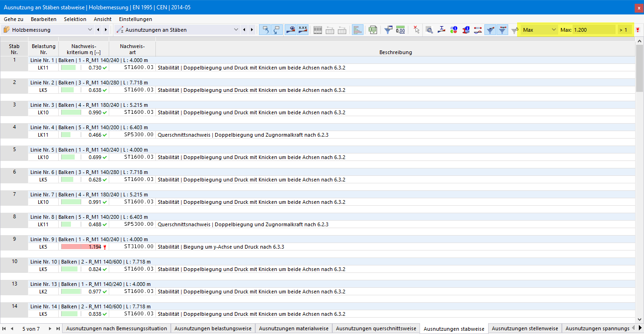Click the Belastung Nr. column header
The width and height of the screenshot is (644, 334).
(43, 49)
